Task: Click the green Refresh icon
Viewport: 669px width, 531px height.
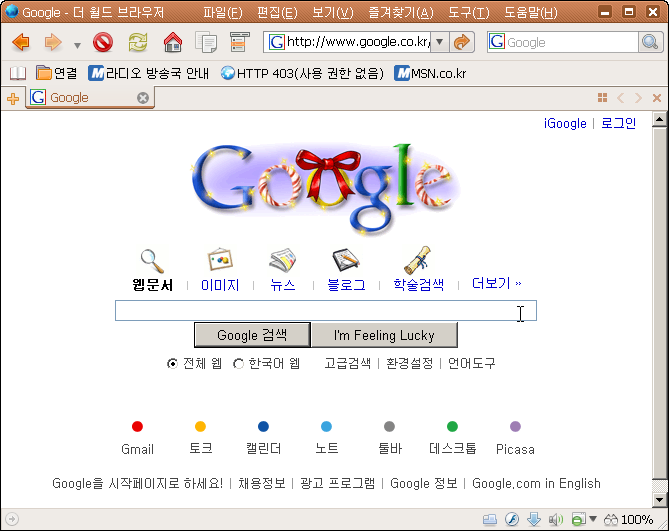Action: point(138,42)
